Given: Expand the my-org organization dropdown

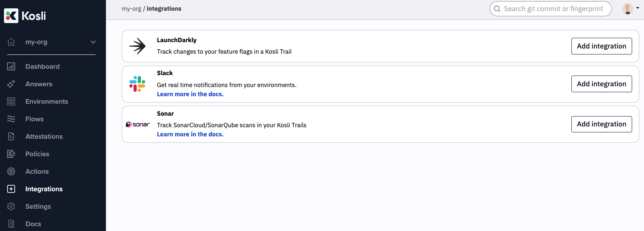Looking at the screenshot, I should tap(93, 42).
